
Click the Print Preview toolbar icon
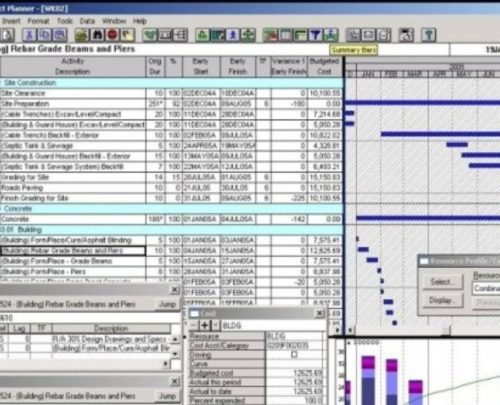8,35
